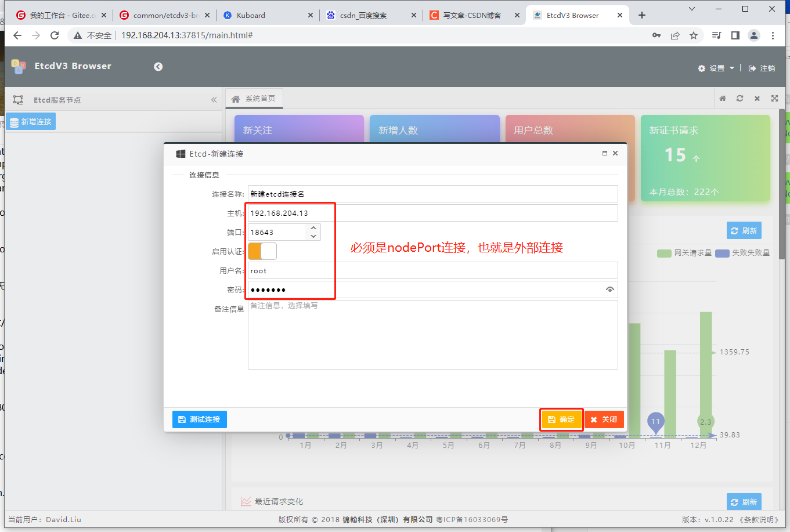Image resolution: width=790 pixels, height=532 pixels.
Task: Reload the page with browser reload icon
Action: (x=55, y=35)
